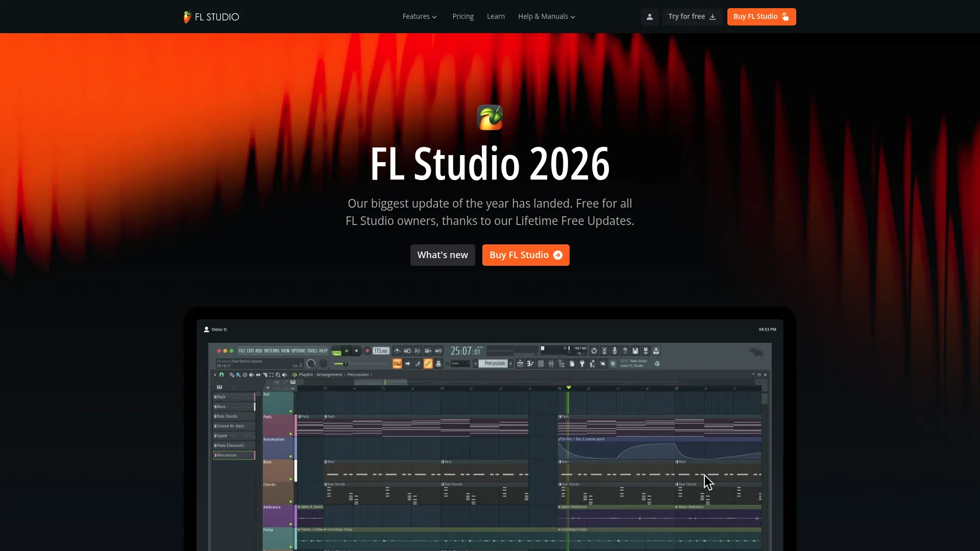Toggle typing keyboard to piano icon
The width and height of the screenshot is (980, 551).
[x=397, y=363]
